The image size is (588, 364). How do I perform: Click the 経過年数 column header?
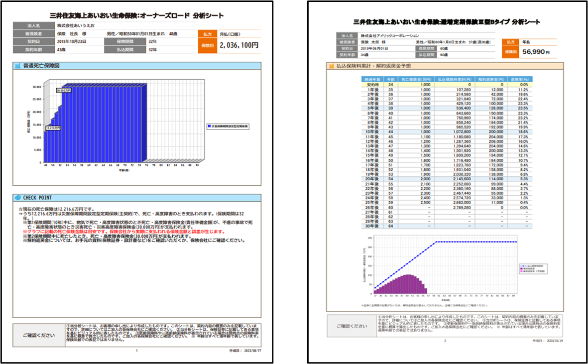(372, 80)
